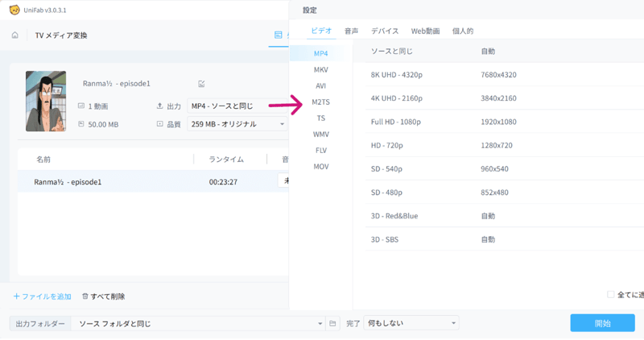
Task: Pick the SD - 480p preset
Action: pyautogui.click(x=505, y=192)
